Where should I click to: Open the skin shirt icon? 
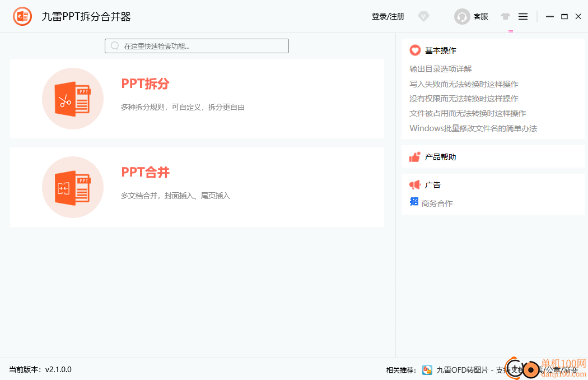[505, 16]
